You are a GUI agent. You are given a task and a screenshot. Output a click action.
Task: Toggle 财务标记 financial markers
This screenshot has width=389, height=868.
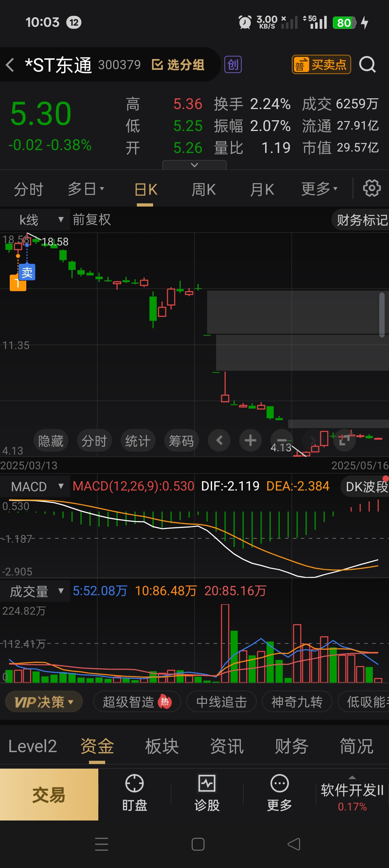point(361,220)
